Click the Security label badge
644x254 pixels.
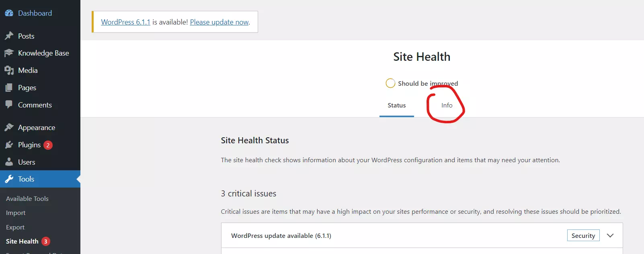pyautogui.click(x=583, y=235)
